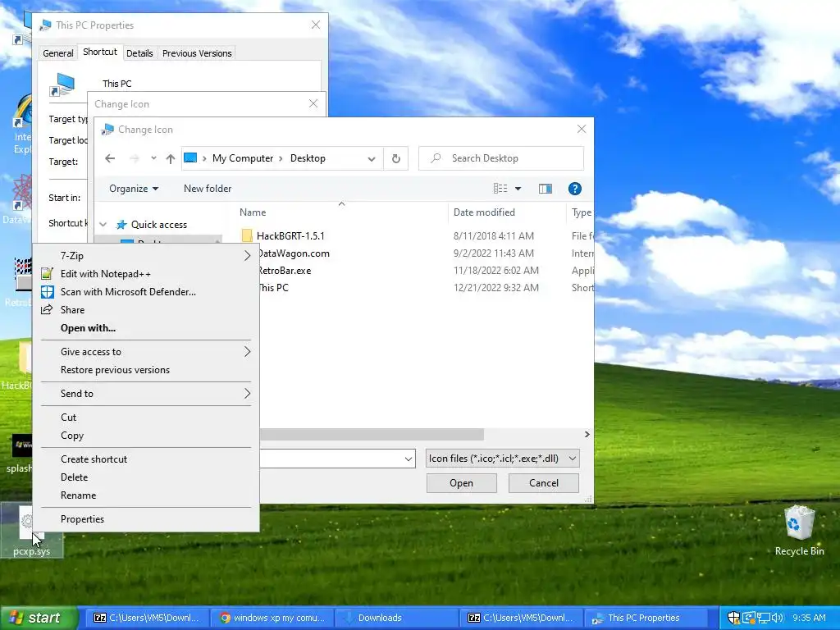Open Properties from context menu
Image resolution: width=840 pixels, height=630 pixels.
pos(146,519)
